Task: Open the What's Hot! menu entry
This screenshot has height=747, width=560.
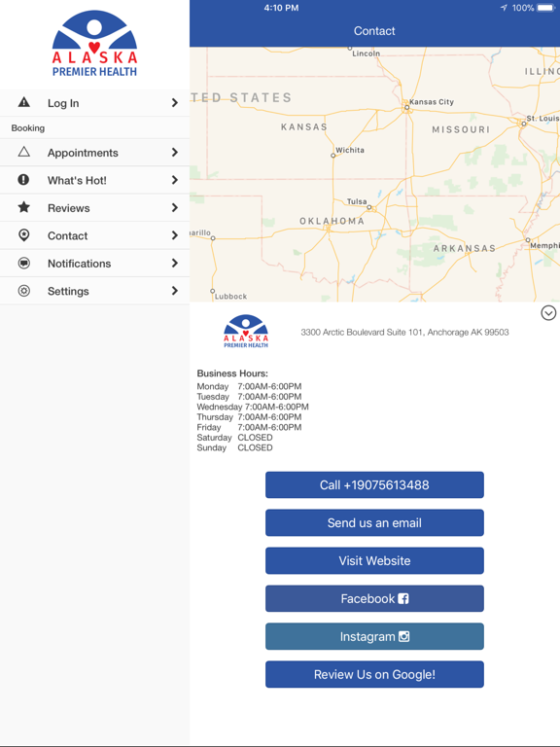Action: (94, 180)
